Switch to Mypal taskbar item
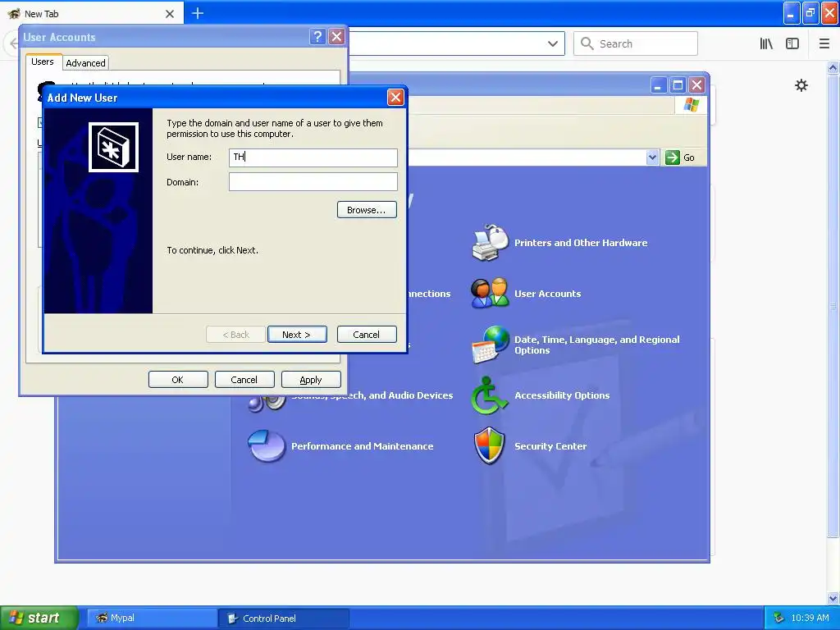840x630 pixels. tap(152, 618)
